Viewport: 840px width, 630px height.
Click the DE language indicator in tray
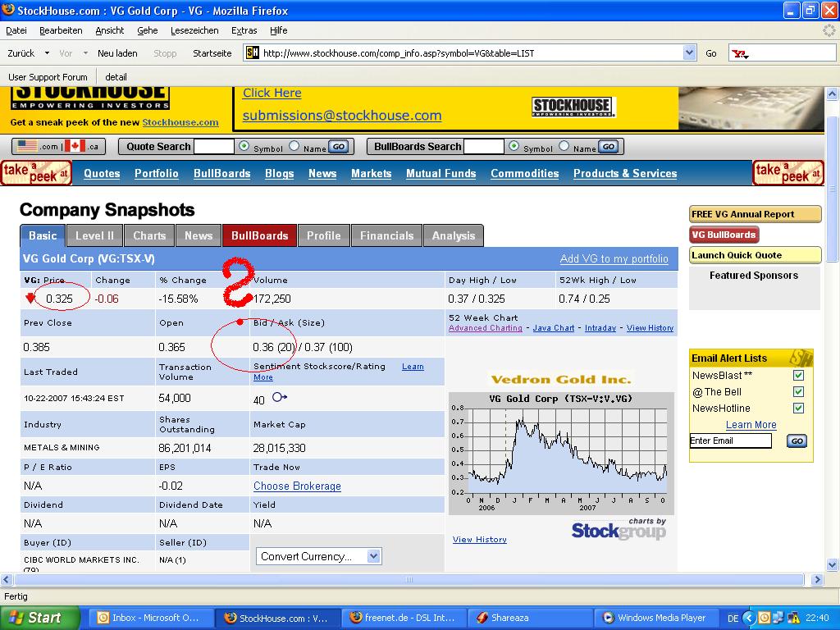733,619
